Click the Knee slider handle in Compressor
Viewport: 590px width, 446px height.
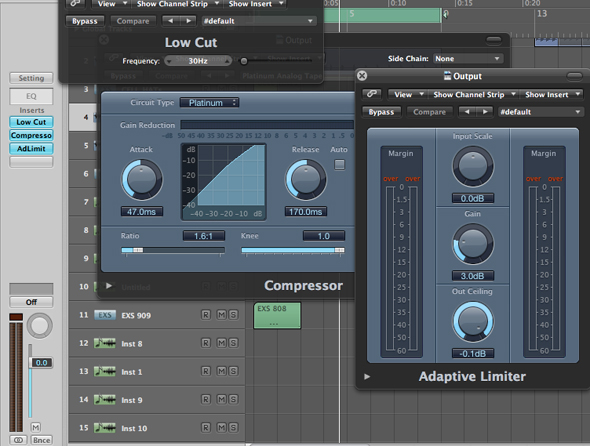(339, 250)
